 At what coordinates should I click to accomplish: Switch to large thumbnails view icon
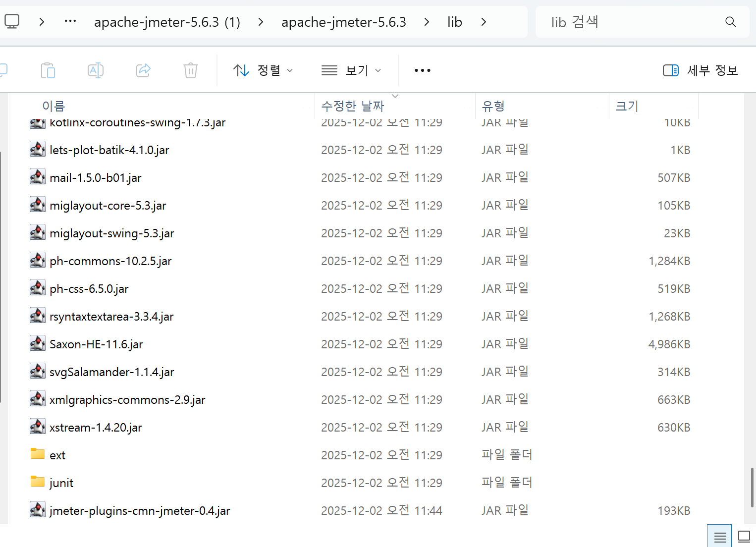click(x=744, y=537)
